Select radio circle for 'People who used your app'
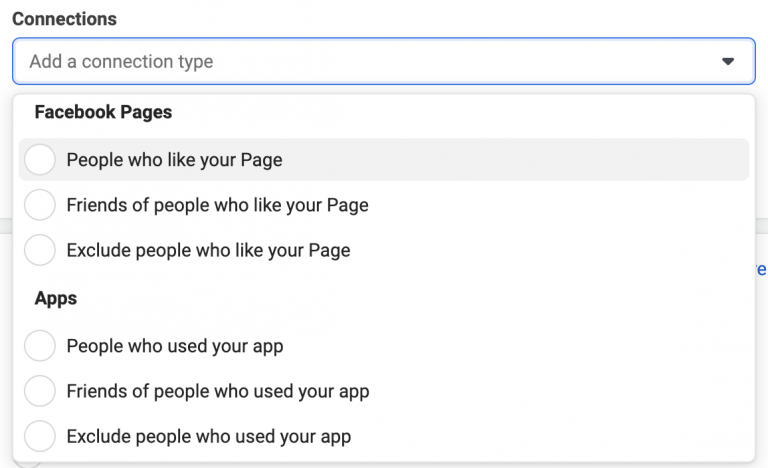This screenshot has height=468, width=768. [x=39, y=346]
